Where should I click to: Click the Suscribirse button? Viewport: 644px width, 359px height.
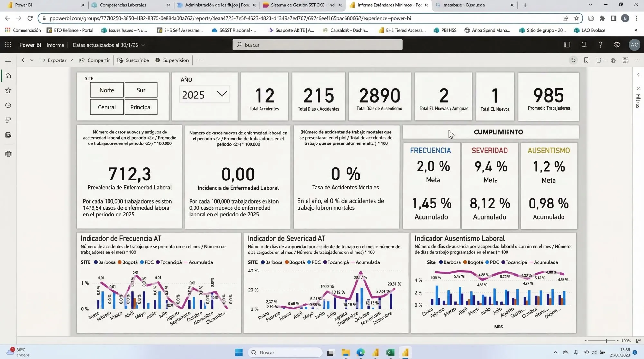pos(133,60)
